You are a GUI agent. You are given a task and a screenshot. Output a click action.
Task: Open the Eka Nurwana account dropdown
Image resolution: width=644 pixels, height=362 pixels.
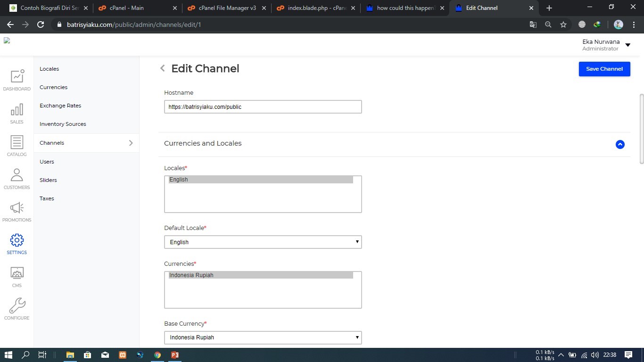pos(627,45)
